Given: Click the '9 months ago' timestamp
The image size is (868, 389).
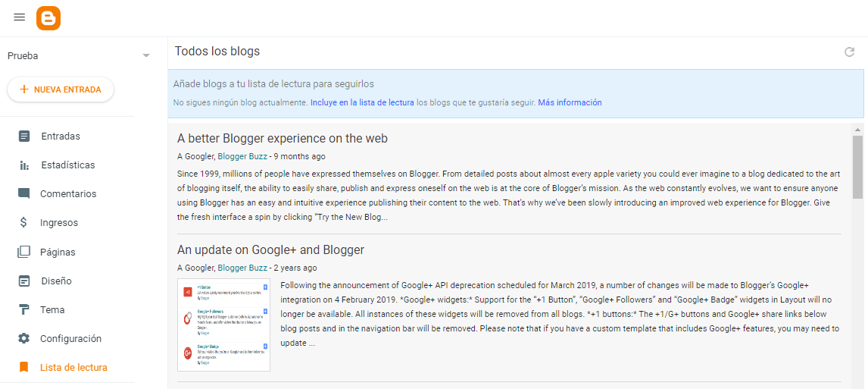Looking at the screenshot, I should [299, 156].
